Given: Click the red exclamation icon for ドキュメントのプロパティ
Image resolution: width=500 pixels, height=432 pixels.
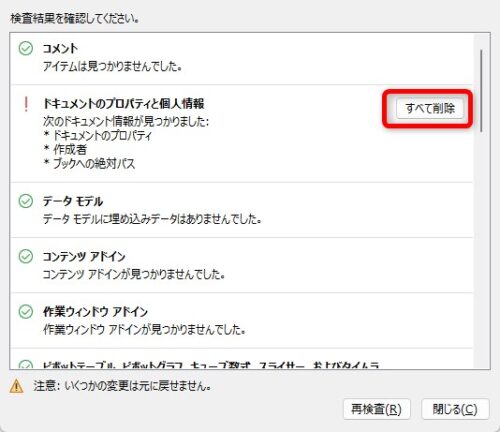Looking at the screenshot, I should (26, 104).
